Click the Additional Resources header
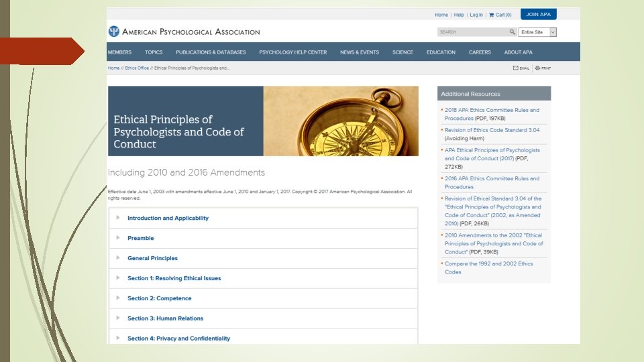This screenshot has width=644, height=362. [x=494, y=94]
